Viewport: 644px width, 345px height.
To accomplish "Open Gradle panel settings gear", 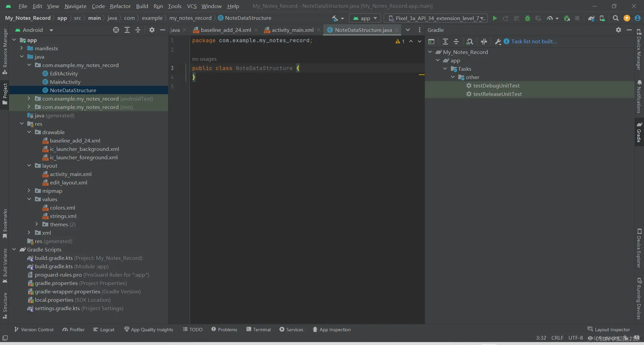I will 619,30.
